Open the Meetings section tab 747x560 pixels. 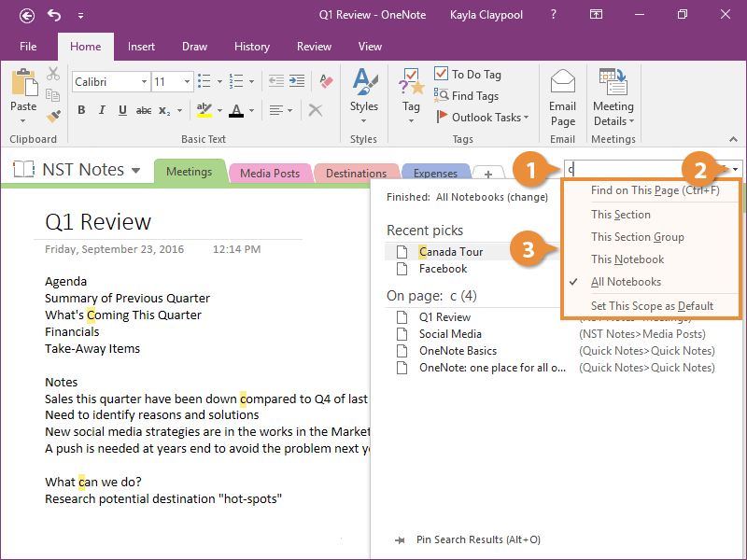190,172
